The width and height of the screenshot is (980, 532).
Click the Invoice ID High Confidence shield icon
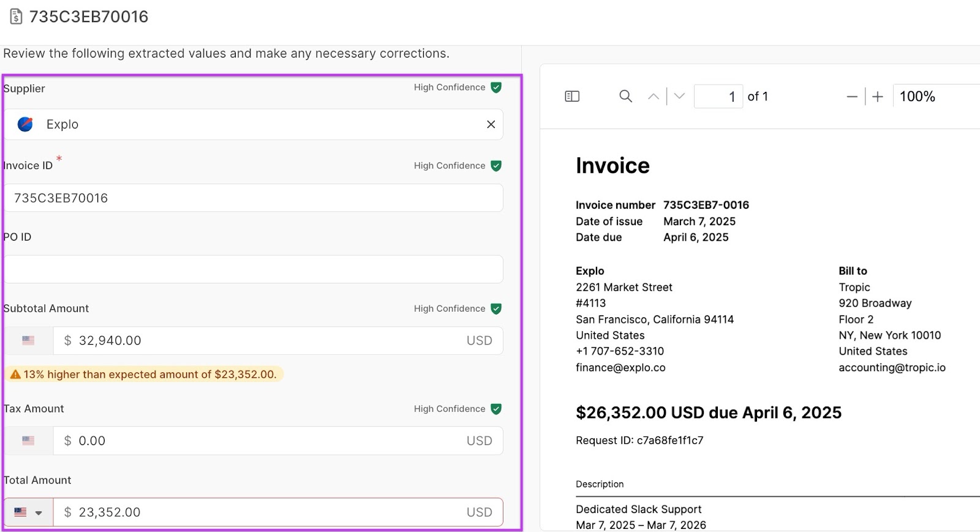496,166
